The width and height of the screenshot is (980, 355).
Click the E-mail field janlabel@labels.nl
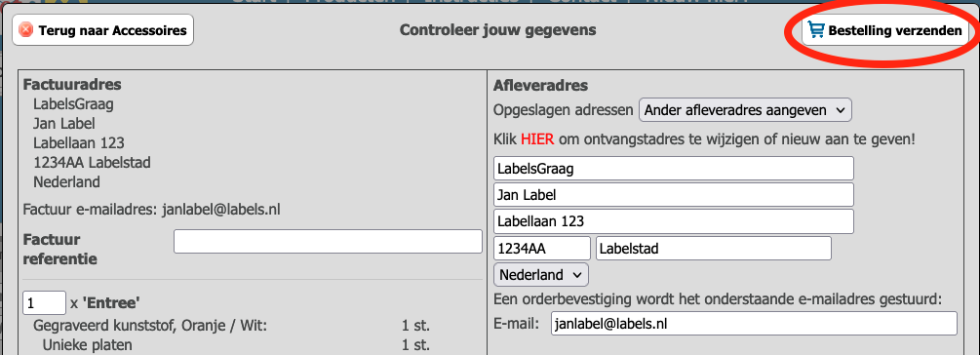pos(754,324)
